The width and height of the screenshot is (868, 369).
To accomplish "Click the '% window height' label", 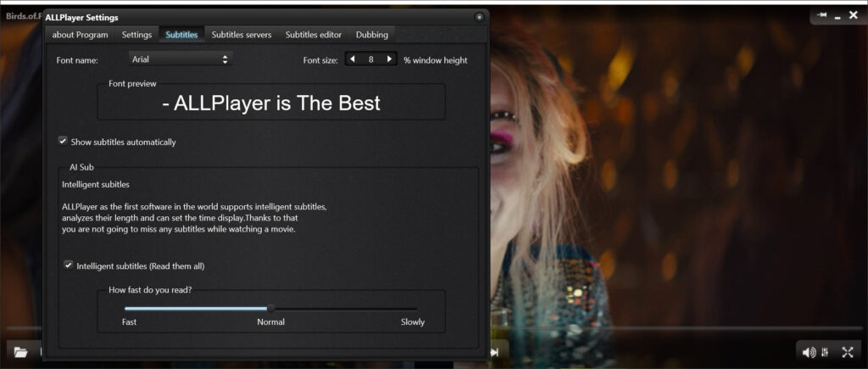I will [x=436, y=60].
